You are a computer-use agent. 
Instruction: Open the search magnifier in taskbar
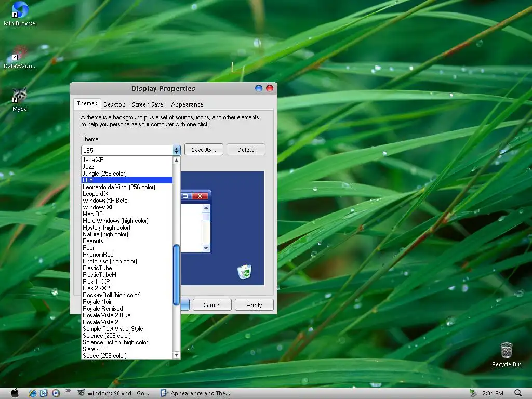(518, 393)
